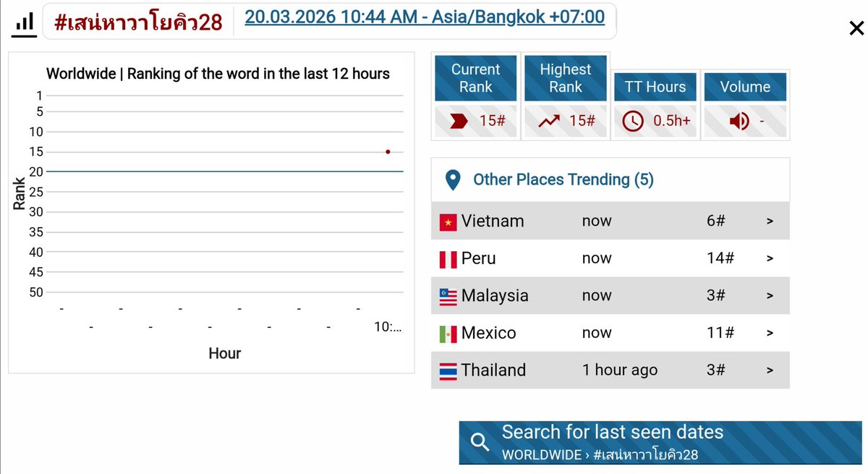Click the Peru flag icon
The width and height of the screenshot is (868, 474).
click(448, 259)
